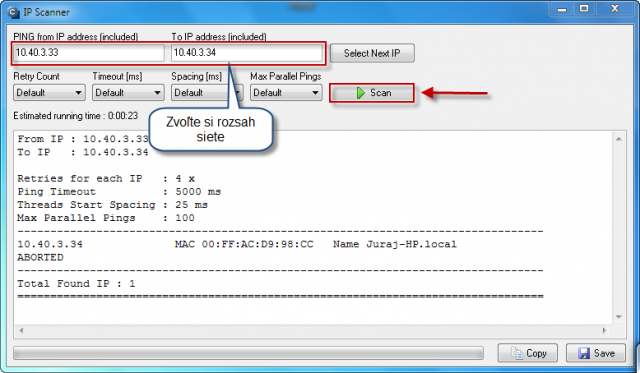Click the 'Total Found IP : 1' line
This screenshot has height=373, width=640.
point(76,284)
